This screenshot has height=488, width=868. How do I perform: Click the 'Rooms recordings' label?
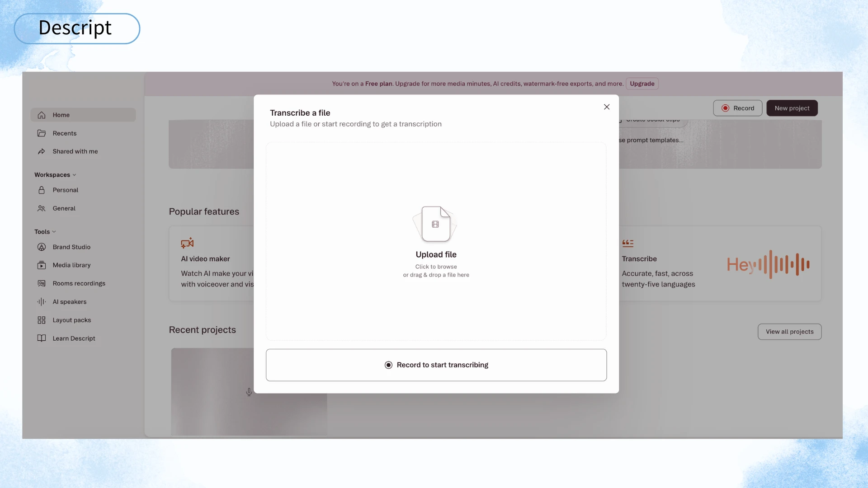(79, 283)
